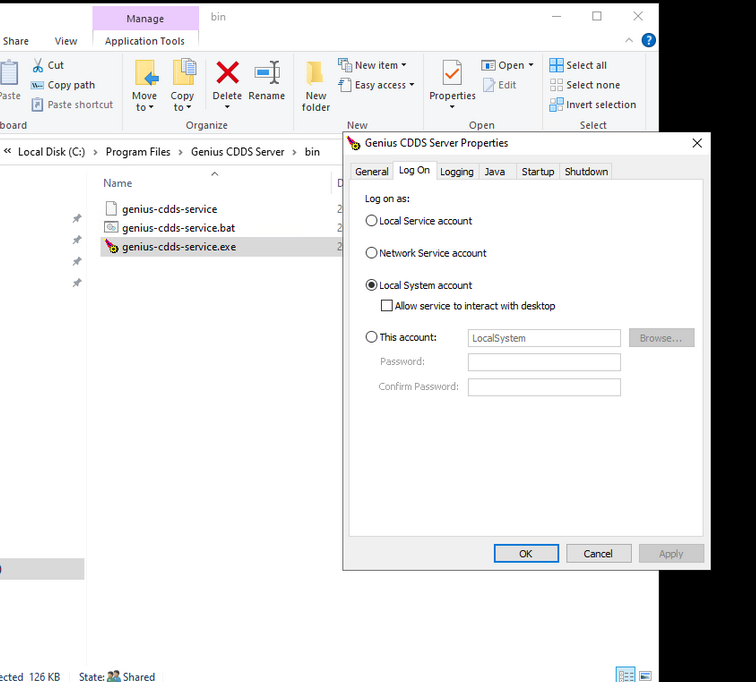756x682 pixels.
Task: Click the red Delete icon
Action: pyautogui.click(x=227, y=73)
